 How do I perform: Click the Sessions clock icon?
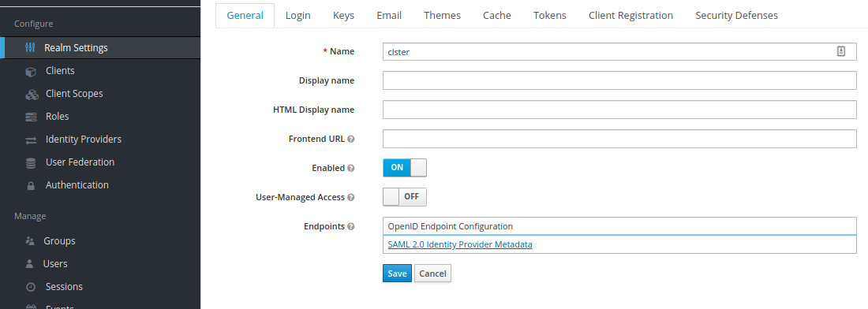(31, 287)
